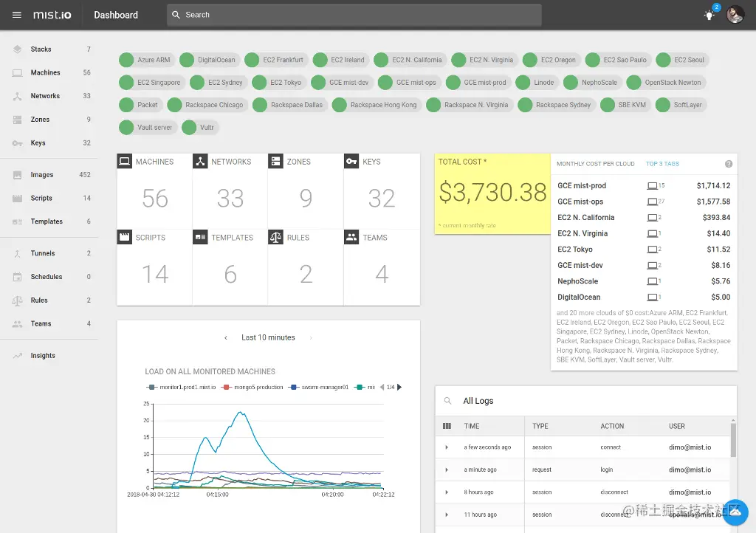
Task: Click the green dot of SoftLayer
Action: (x=662, y=105)
